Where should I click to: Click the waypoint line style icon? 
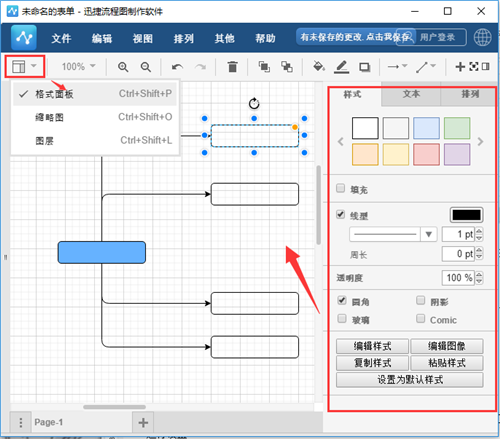point(422,67)
